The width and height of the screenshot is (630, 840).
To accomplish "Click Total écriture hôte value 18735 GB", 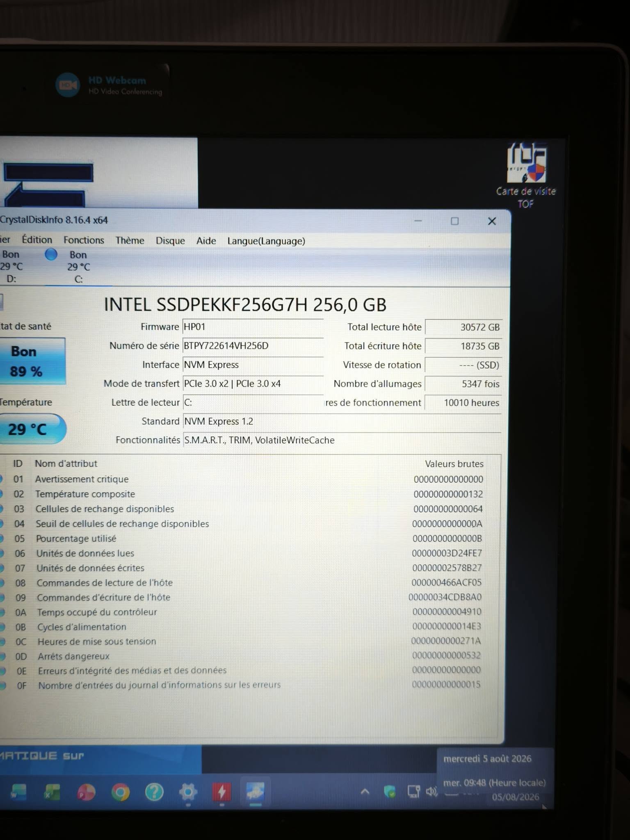I will click(x=463, y=346).
